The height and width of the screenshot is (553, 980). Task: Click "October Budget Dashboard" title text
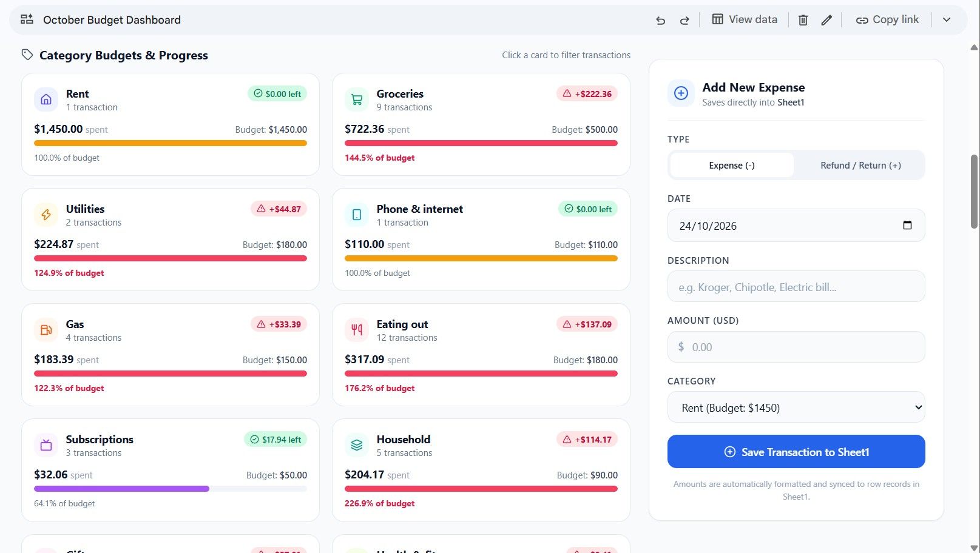[112, 20]
